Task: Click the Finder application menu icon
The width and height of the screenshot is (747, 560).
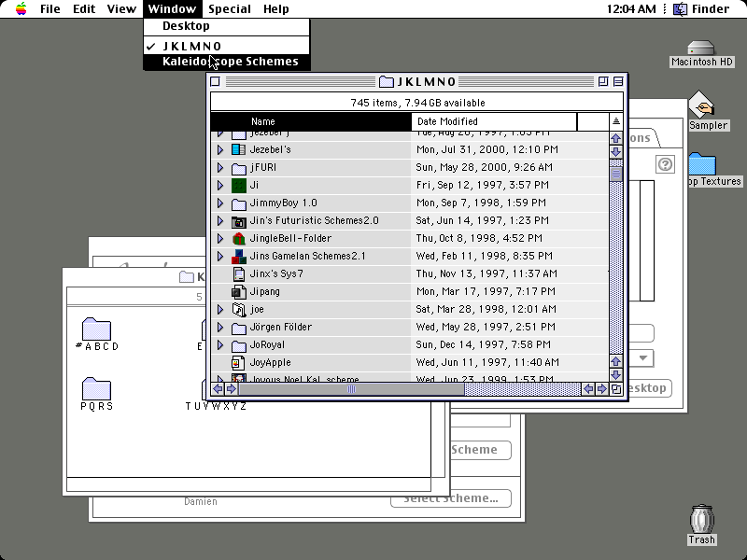Action: click(680, 8)
